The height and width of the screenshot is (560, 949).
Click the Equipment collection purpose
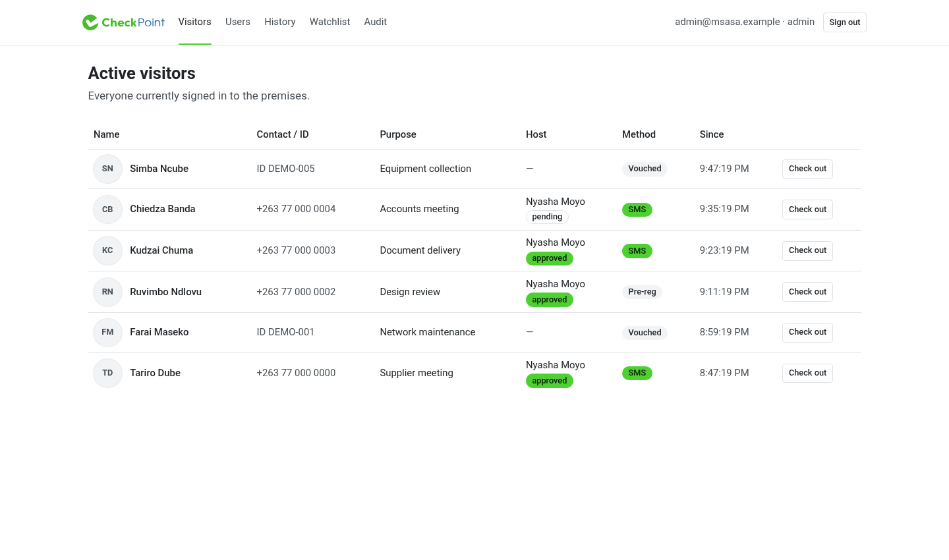tap(425, 169)
